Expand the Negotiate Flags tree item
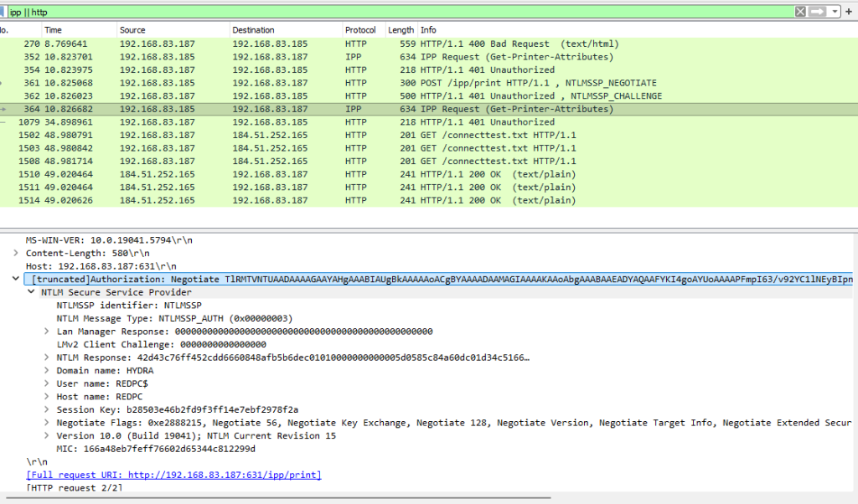This screenshot has width=858, height=504. [48, 423]
